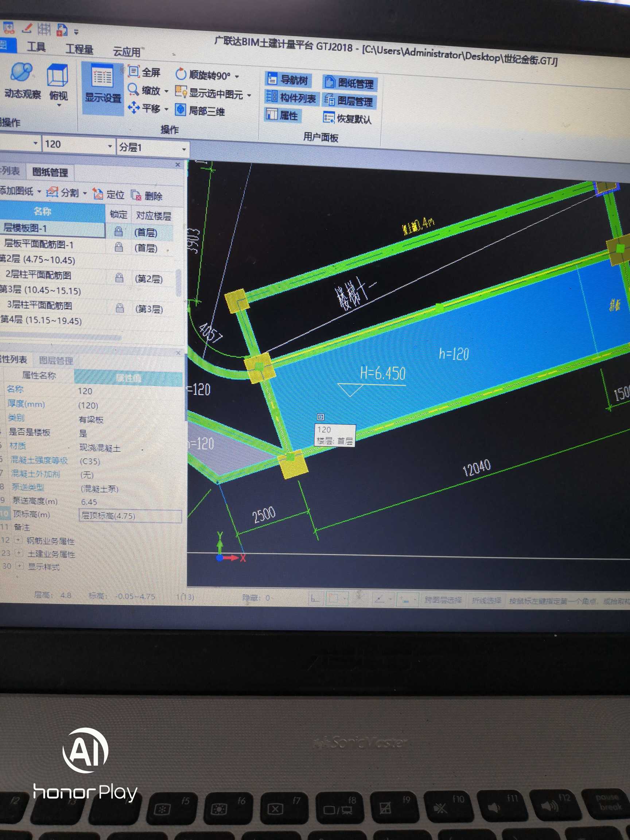Toggle lock for 层模板图-1 drawing
The image size is (630, 840).
click(118, 231)
